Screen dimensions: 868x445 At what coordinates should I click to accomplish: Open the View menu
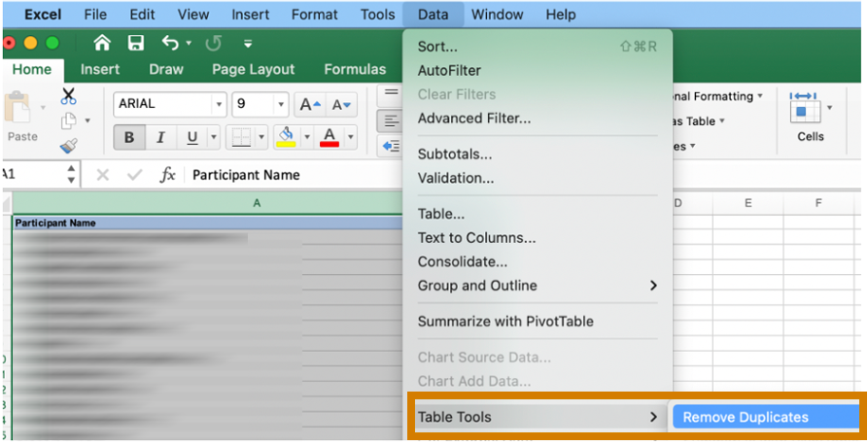(x=193, y=15)
